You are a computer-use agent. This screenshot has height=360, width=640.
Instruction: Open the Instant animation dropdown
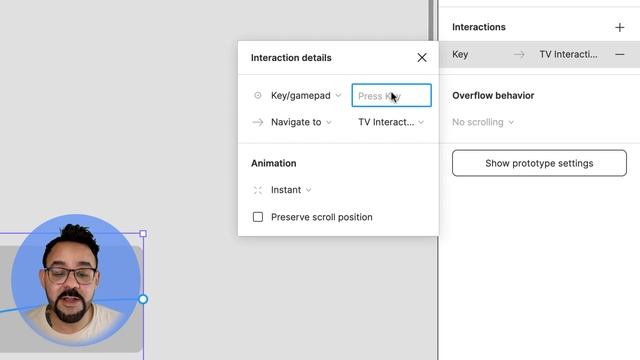pyautogui.click(x=291, y=190)
